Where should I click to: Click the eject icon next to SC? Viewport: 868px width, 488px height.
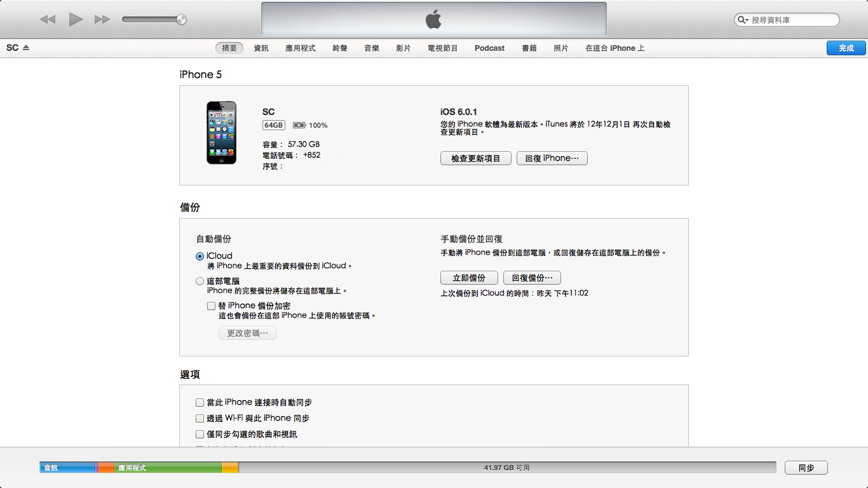(x=26, y=48)
